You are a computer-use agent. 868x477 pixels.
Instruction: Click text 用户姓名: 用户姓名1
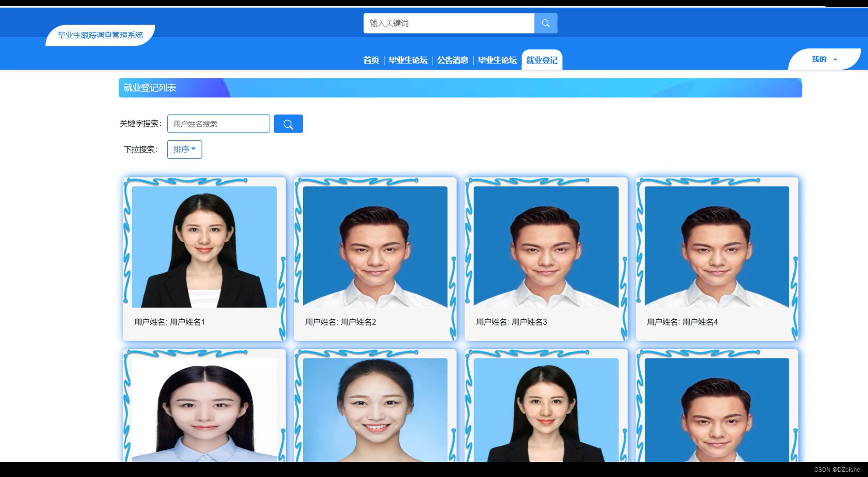(x=170, y=322)
